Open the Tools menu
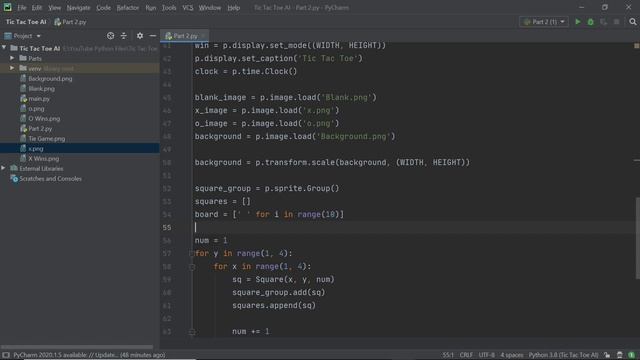The height and width of the screenshot is (360, 640). click(x=169, y=8)
